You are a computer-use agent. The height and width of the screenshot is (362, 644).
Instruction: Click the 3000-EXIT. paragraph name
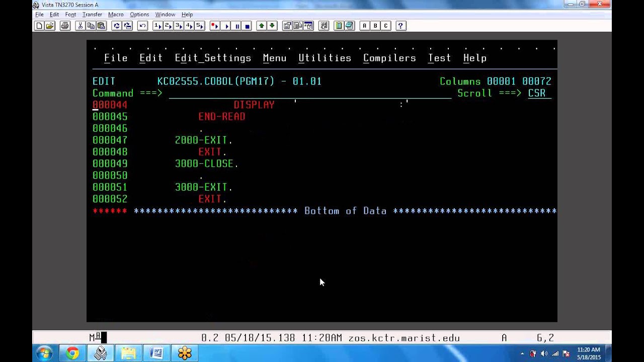(204, 187)
